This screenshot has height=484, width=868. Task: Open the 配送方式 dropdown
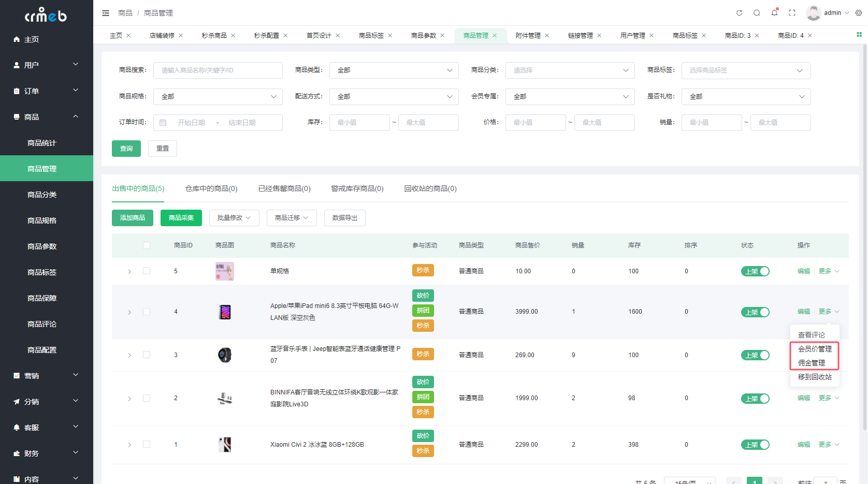[x=394, y=97]
